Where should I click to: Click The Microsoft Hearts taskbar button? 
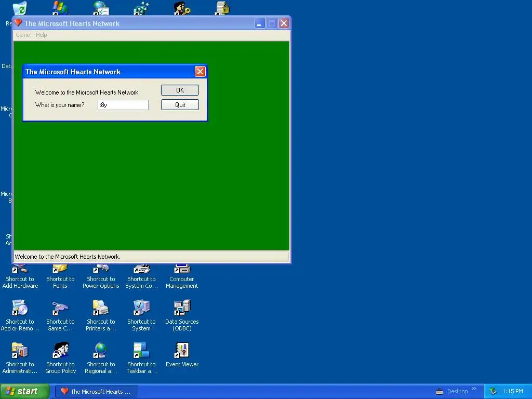(x=96, y=392)
